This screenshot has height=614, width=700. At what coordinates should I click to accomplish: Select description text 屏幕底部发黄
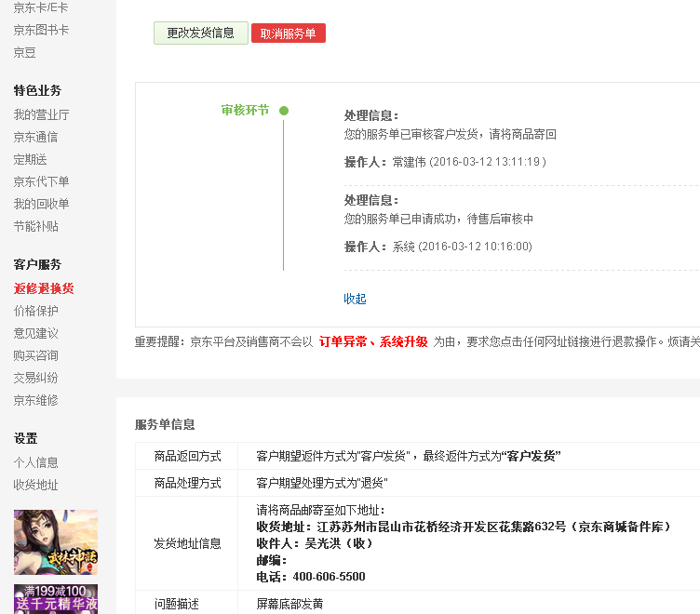[289, 604]
